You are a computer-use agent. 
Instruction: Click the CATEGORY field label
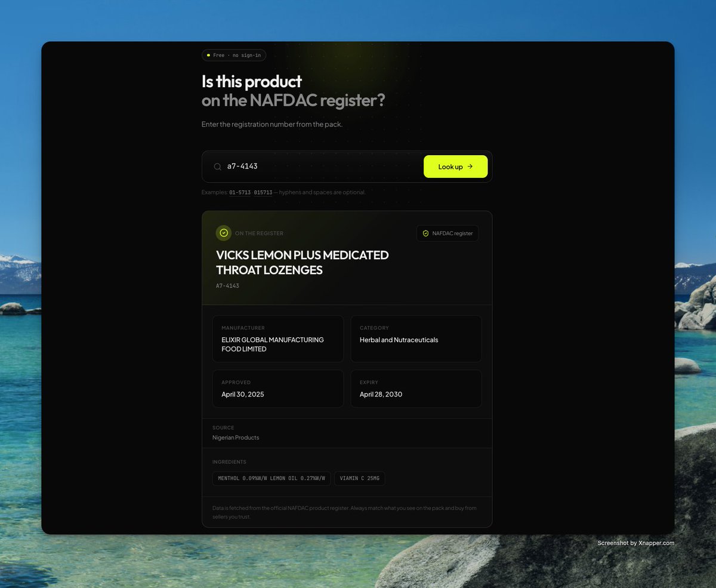click(374, 328)
